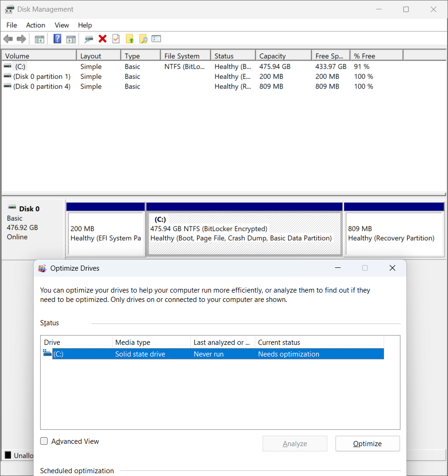This screenshot has width=448, height=476.
Task: Sort by Status column header
Action: pyautogui.click(x=233, y=56)
